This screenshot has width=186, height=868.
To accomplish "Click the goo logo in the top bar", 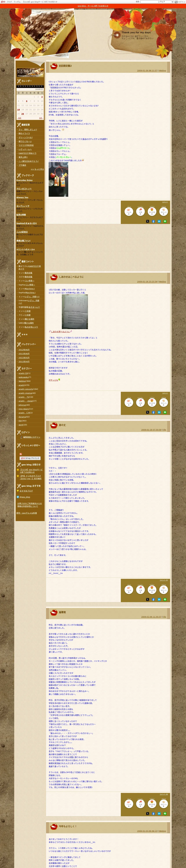I will coord(3,2).
